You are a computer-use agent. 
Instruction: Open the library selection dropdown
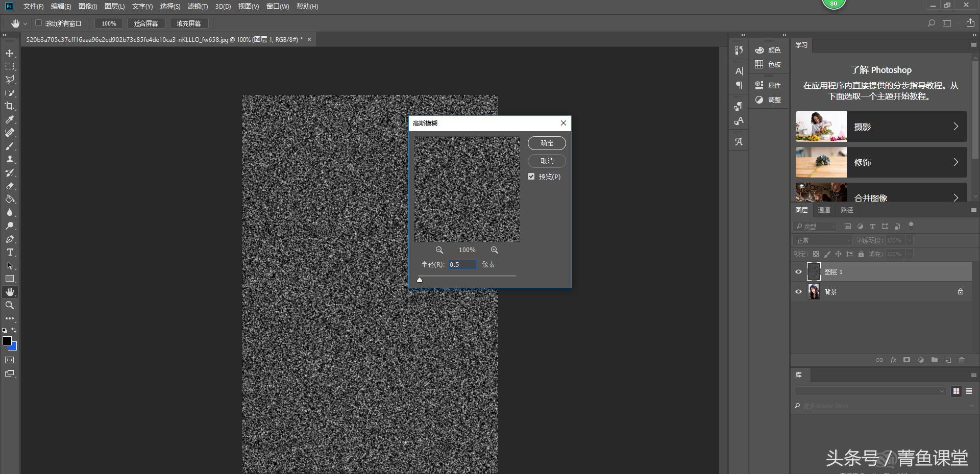coord(870,391)
